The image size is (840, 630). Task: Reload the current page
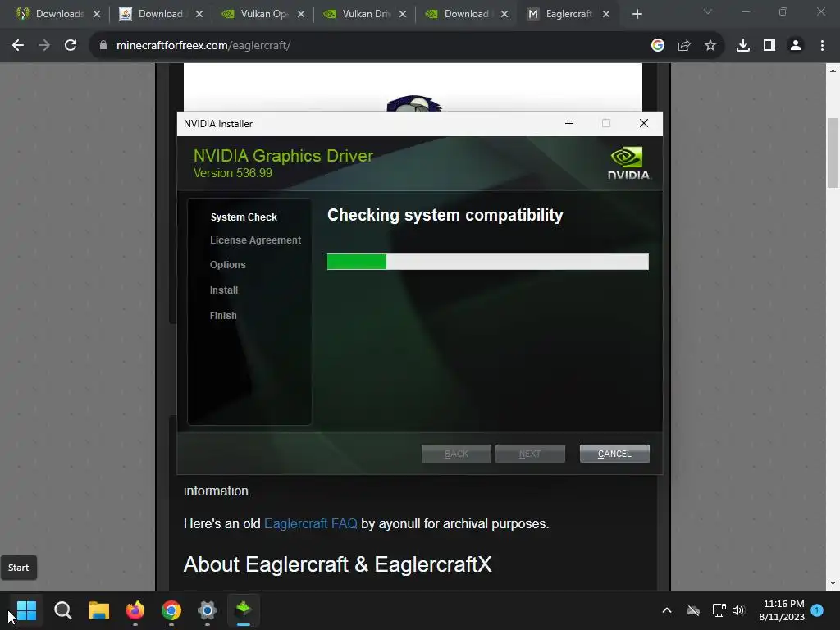(x=71, y=46)
